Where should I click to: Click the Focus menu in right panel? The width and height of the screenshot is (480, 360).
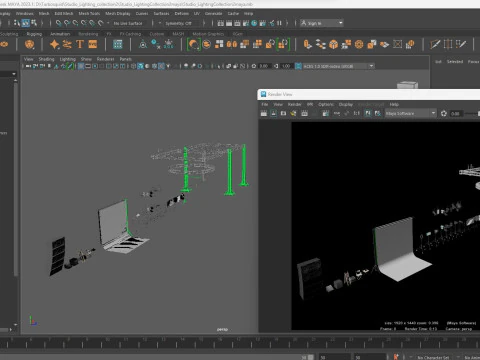[473, 62]
